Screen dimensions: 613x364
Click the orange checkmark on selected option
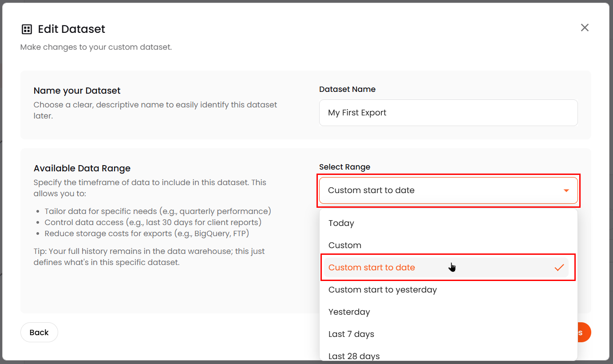559,268
